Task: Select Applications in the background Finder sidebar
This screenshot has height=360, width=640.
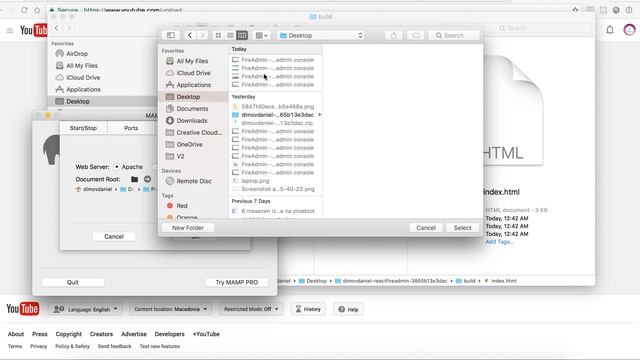Action: tap(83, 89)
